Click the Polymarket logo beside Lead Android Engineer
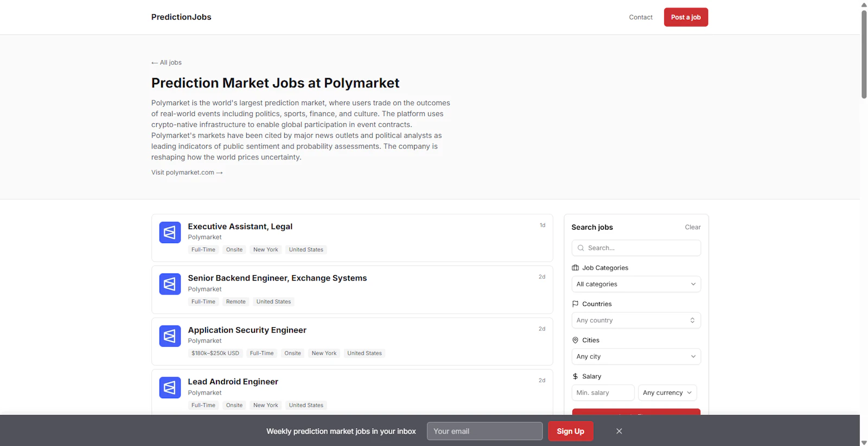The image size is (868, 446). 170,388
